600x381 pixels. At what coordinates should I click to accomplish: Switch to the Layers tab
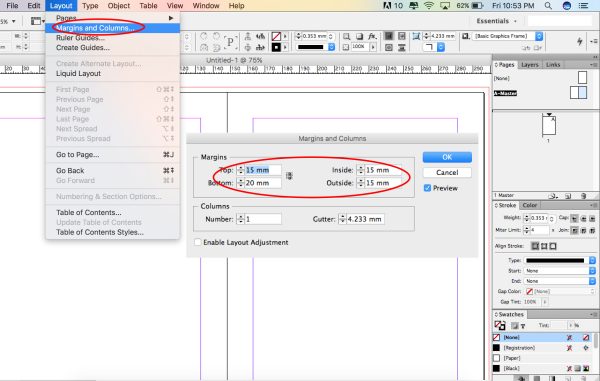(x=530, y=65)
